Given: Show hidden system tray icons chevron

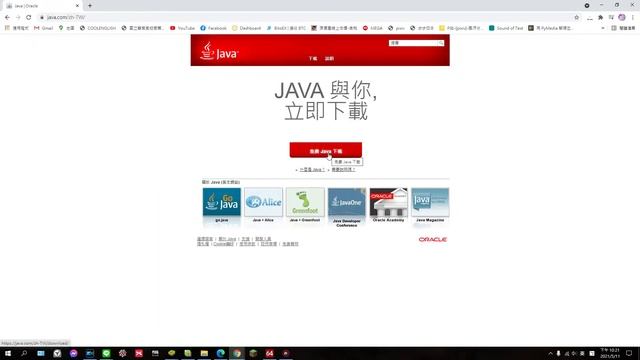Looking at the screenshot, I should (550, 353).
